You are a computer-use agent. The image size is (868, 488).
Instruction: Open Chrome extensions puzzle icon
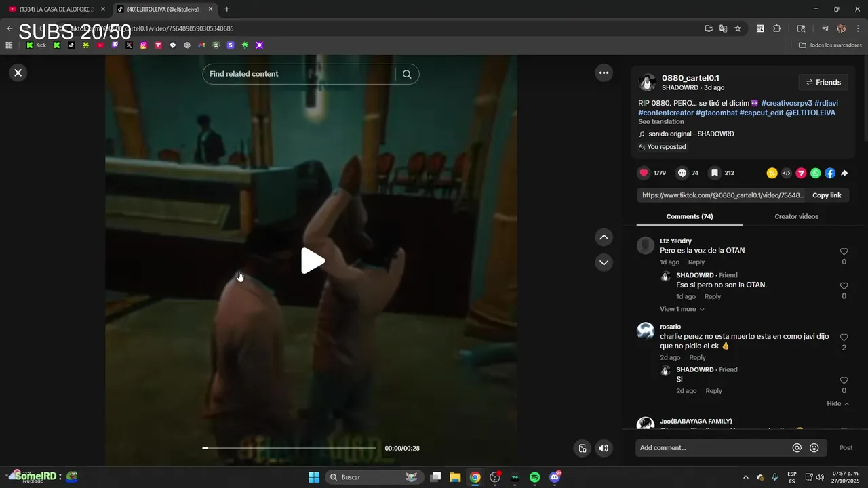point(777,28)
